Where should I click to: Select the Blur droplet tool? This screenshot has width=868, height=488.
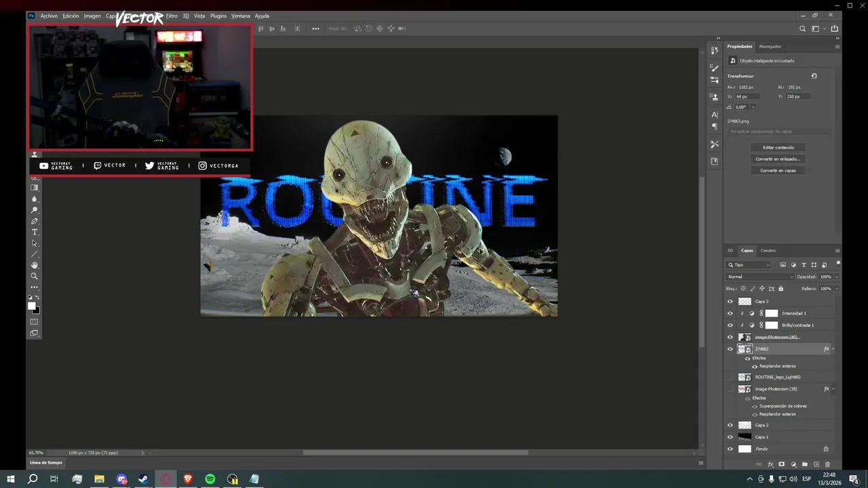(35, 199)
